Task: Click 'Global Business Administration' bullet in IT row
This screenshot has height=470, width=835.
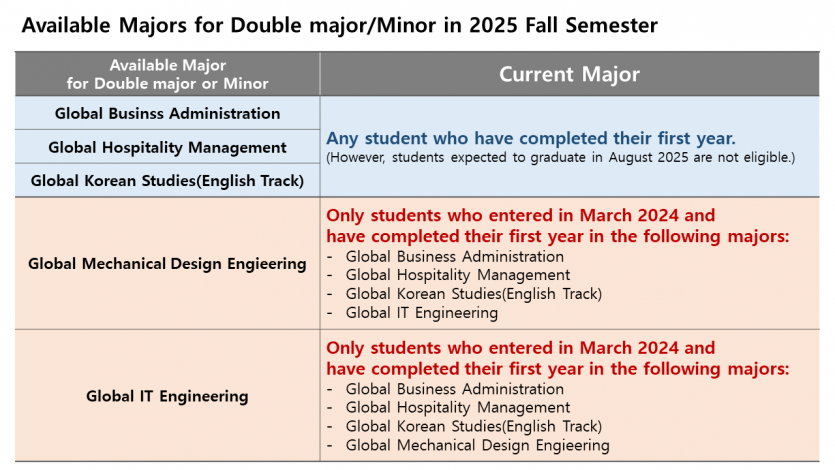Action: [455, 389]
